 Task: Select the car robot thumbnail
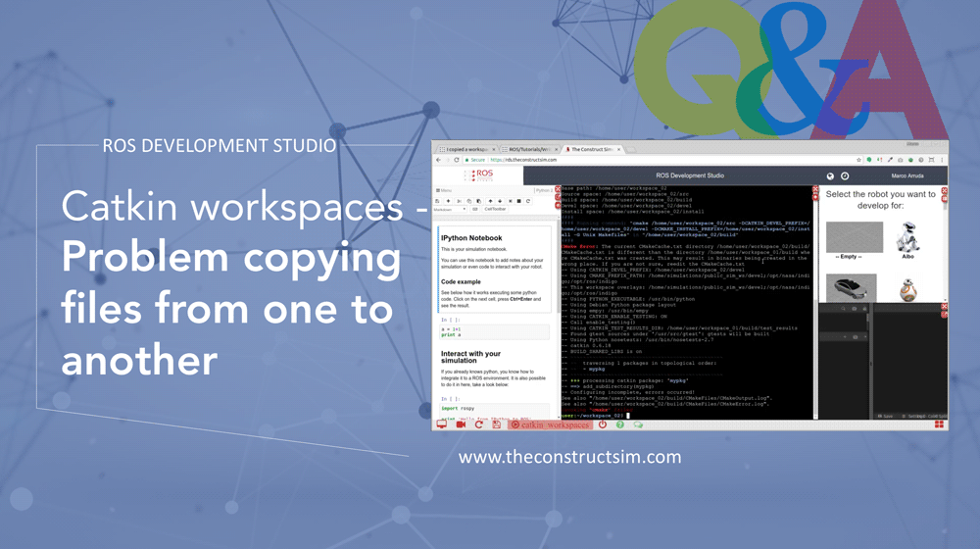tap(852, 287)
